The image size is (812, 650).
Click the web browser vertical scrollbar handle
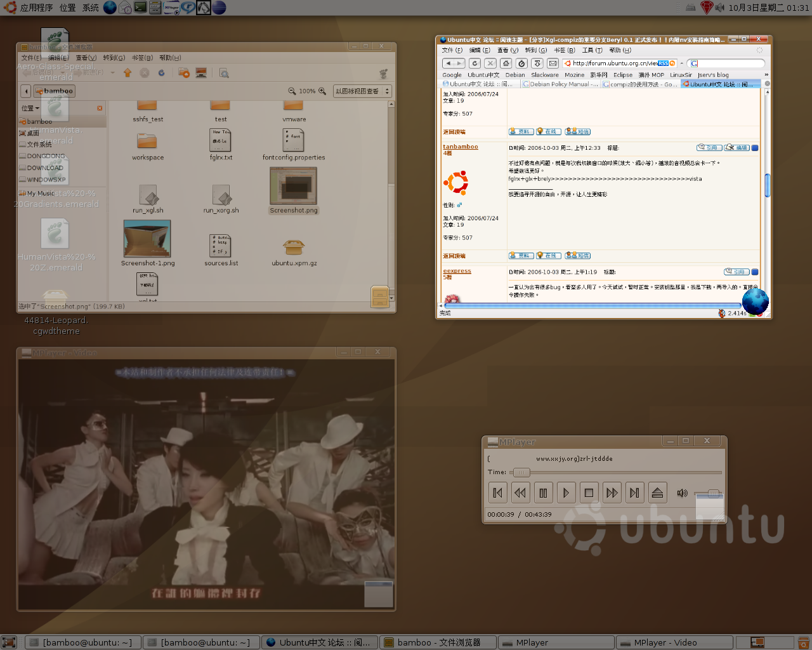(767, 185)
